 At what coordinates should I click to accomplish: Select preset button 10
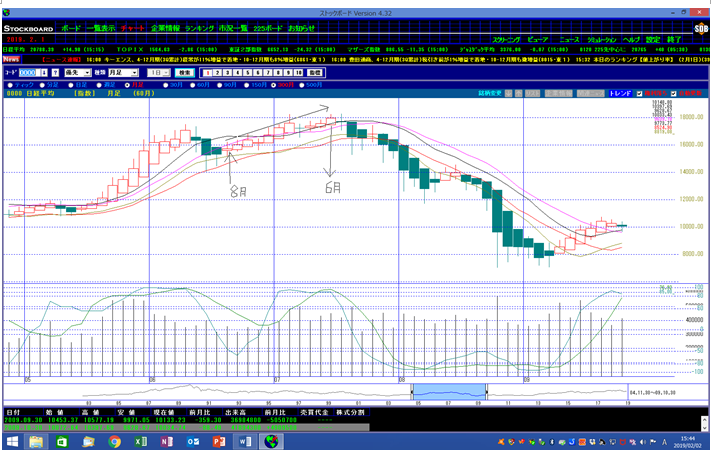298,73
